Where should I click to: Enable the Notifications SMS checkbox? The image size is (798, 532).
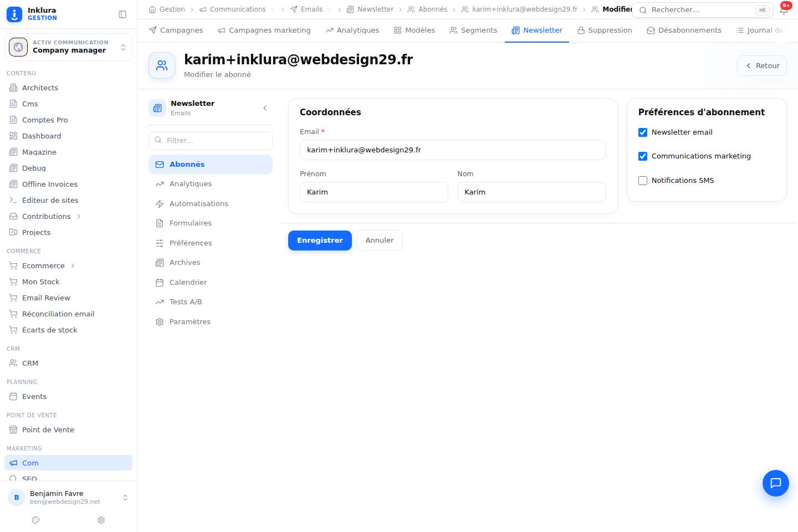tap(643, 181)
